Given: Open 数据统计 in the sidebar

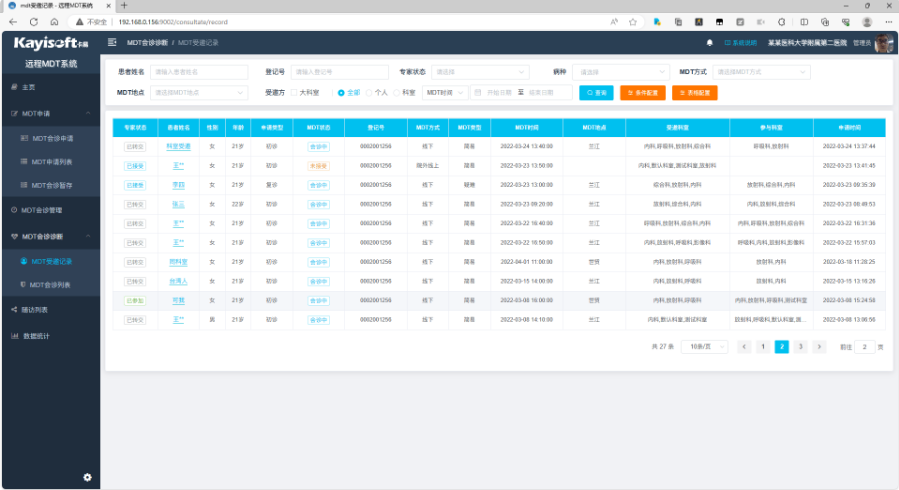Looking at the screenshot, I should point(36,335).
